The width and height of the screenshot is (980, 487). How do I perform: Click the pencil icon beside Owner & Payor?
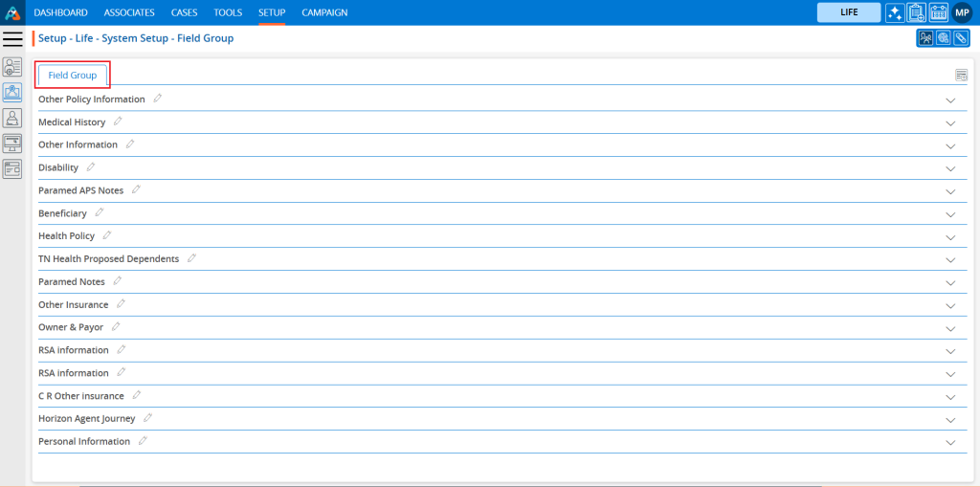coord(116,326)
